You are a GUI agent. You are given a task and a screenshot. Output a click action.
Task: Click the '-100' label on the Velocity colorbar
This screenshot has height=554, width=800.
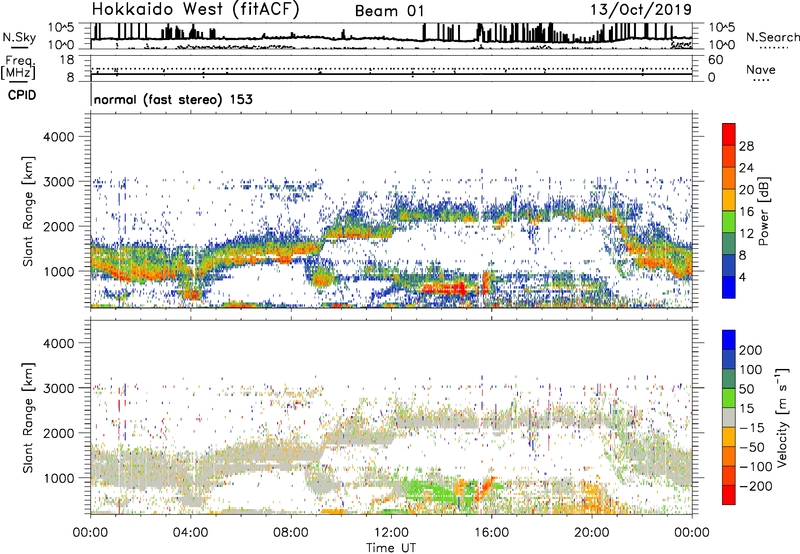756,467
